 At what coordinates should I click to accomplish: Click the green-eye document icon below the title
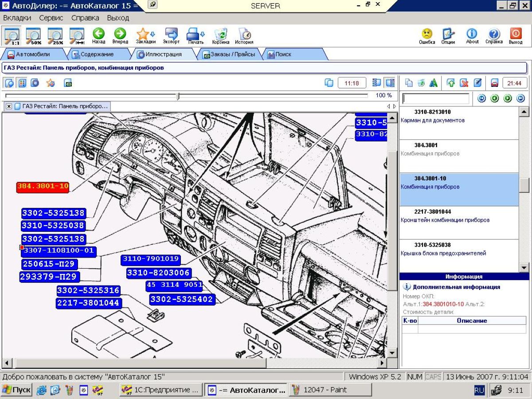click(x=68, y=83)
